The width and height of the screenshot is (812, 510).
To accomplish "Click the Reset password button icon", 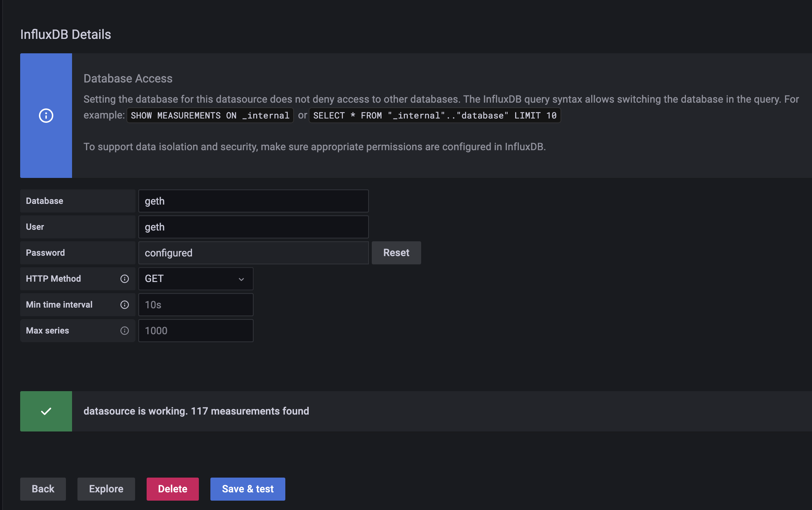I will tap(396, 252).
